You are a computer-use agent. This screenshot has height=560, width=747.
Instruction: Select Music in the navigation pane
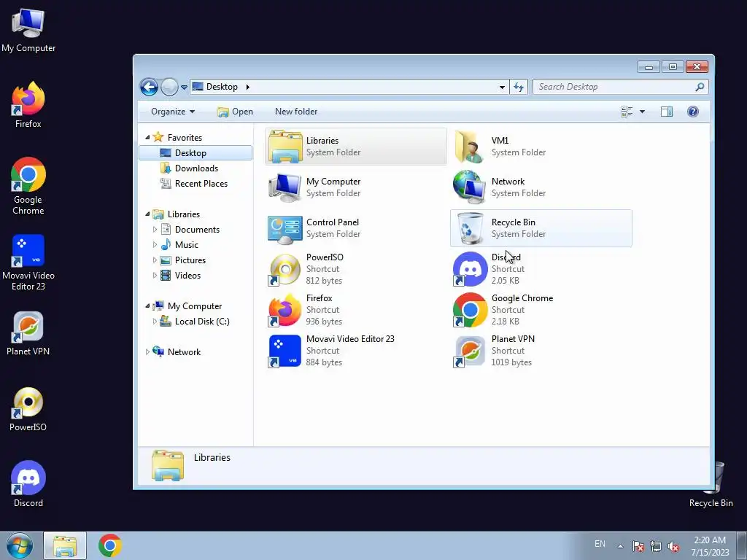179,245
